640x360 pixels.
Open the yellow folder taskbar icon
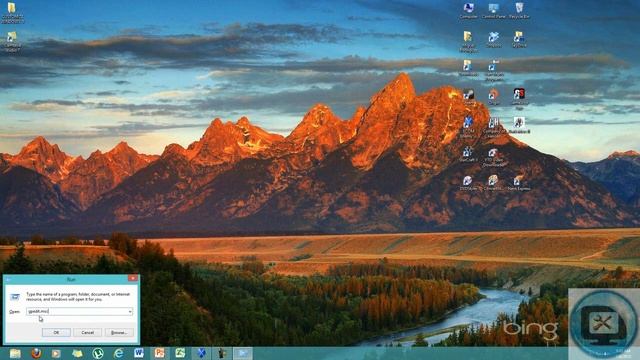77,353
